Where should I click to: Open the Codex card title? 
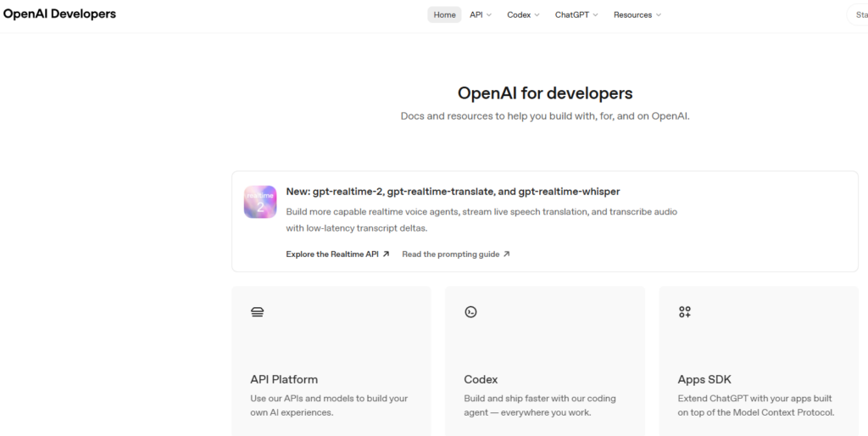[481, 379]
